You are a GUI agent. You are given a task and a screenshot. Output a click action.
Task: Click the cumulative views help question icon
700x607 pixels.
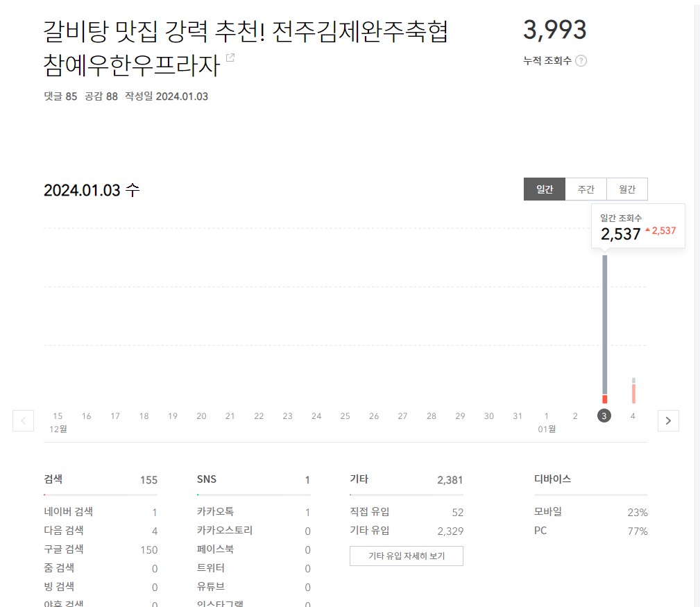(581, 61)
